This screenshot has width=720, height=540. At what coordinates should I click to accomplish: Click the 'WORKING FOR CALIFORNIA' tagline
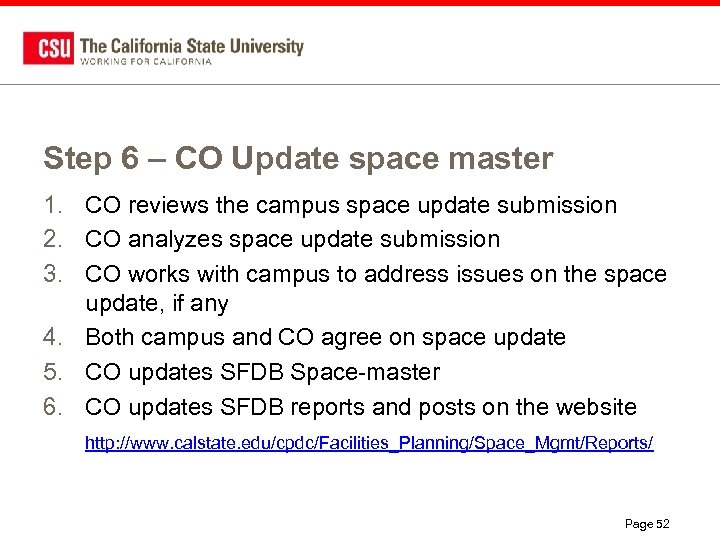146,62
